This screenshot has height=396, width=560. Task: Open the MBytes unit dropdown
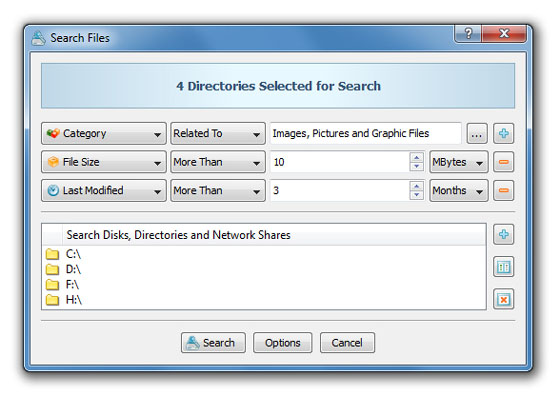click(459, 162)
